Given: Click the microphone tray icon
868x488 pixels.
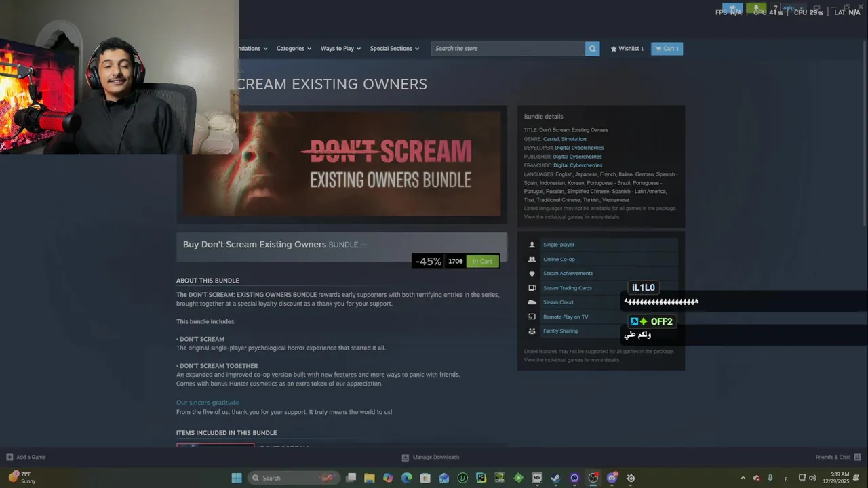Looking at the screenshot, I should [x=770, y=478].
